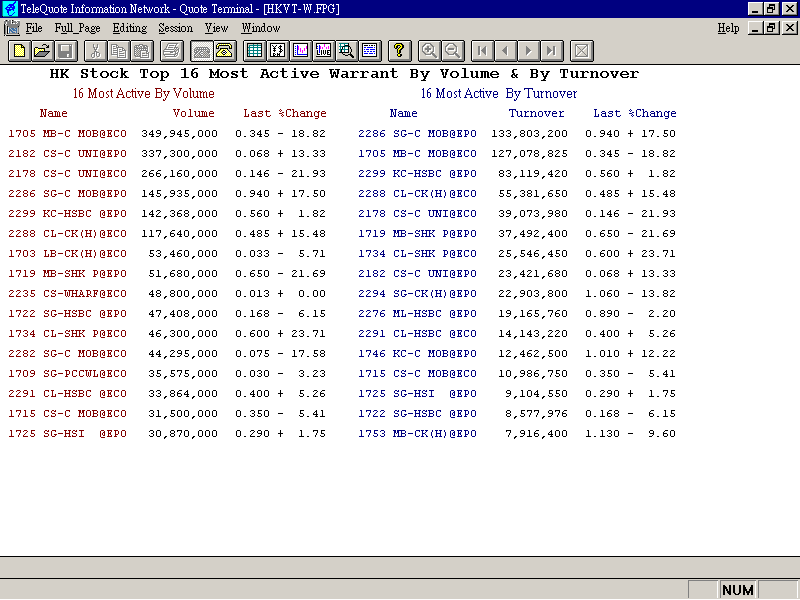Select volume row 2182 CS-C UNI@EPO
The width and height of the screenshot is (800, 600).
click(x=167, y=154)
